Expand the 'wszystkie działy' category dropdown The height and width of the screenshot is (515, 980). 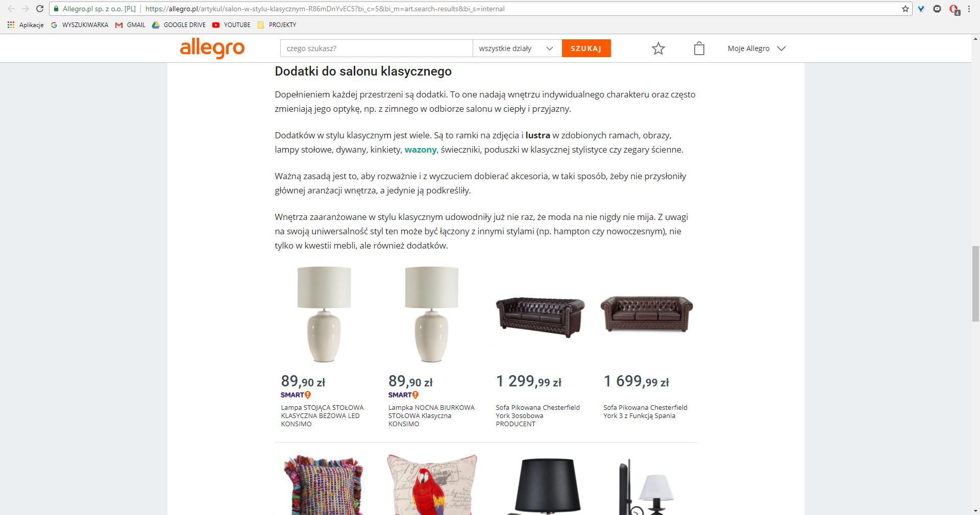pyautogui.click(x=517, y=48)
